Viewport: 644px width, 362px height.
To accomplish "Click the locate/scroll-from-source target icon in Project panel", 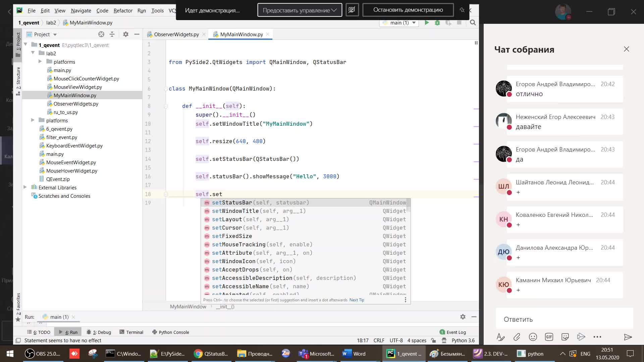I will [x=101, y=34].
